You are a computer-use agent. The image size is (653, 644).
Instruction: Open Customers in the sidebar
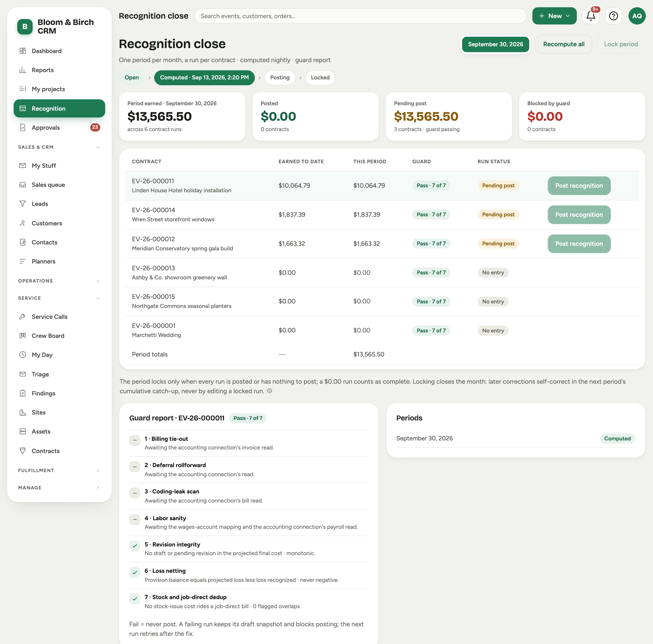[59, 223]
